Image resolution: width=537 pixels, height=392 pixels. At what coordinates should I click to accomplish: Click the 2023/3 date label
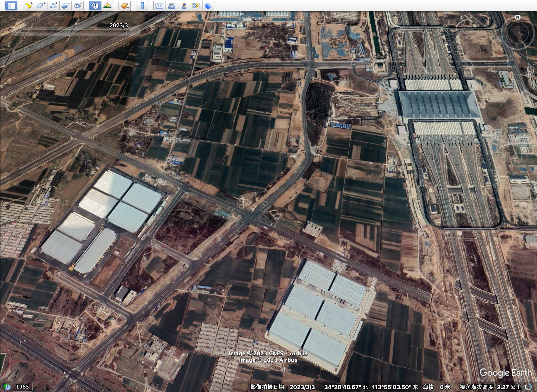pos(118,25)
